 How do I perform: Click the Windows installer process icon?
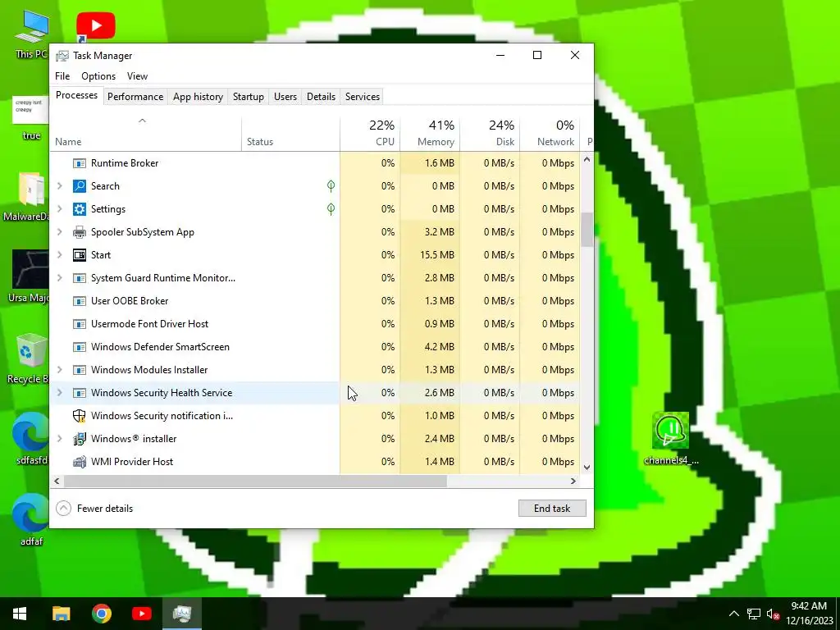coord(80,440)
